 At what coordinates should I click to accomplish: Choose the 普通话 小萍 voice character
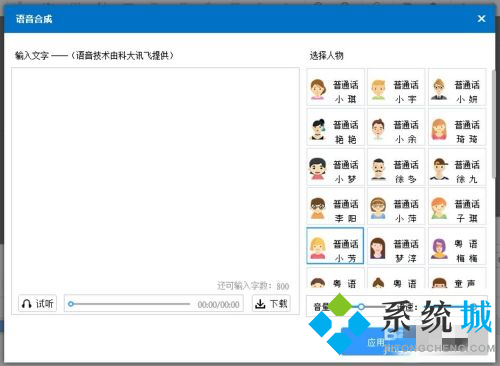pyautogui.click(x=396, y=206)
